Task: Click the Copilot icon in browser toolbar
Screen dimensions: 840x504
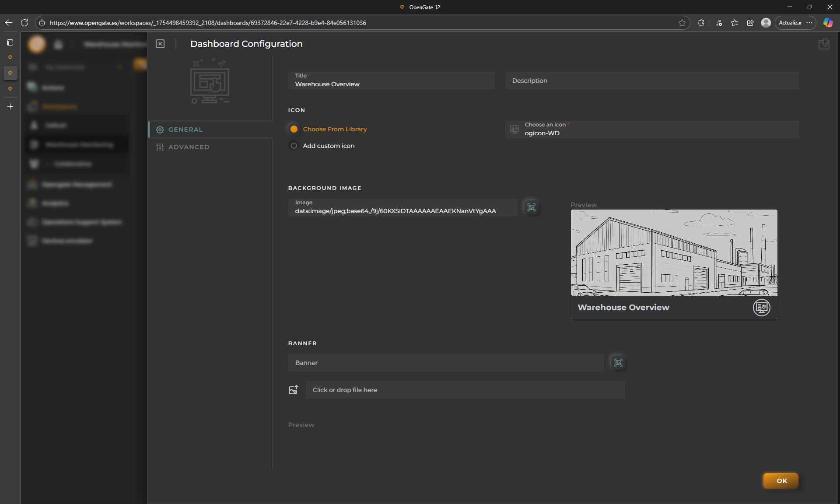Action: [828, 23]
